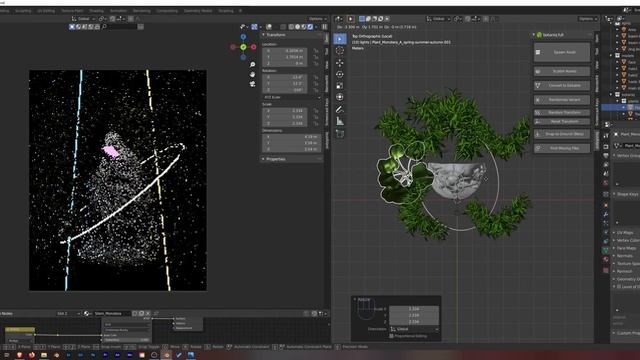The height and width of the screenshot is (360, 640).
Task: Switch to Geometry Nodes workspace tab
Action: tap(198, 11)
